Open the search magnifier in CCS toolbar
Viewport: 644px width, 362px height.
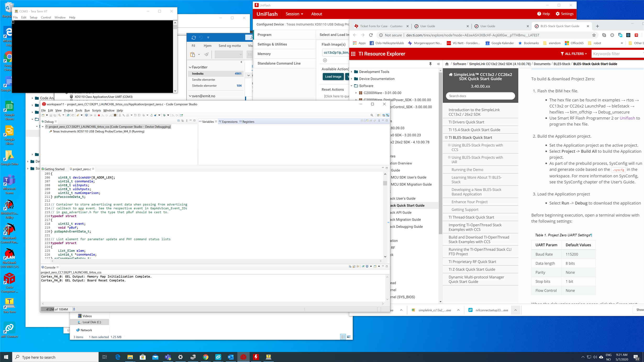tap(372, 115)
